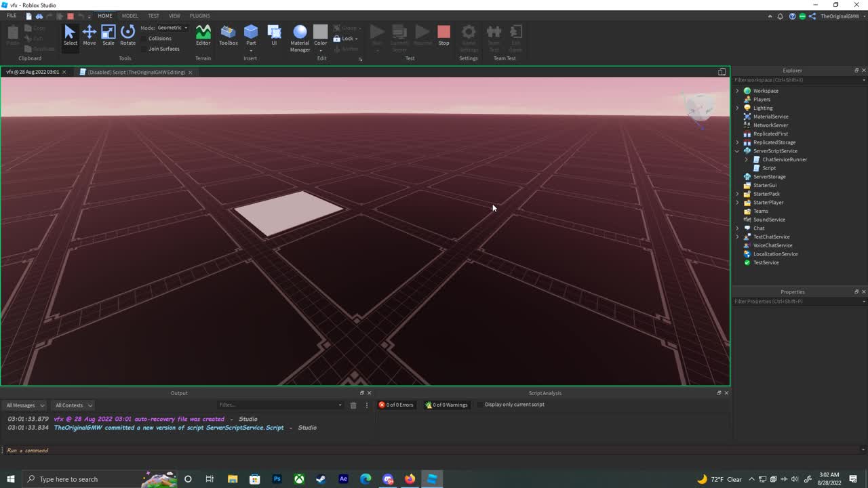Click the UI insert icon

tap(274, 35)
